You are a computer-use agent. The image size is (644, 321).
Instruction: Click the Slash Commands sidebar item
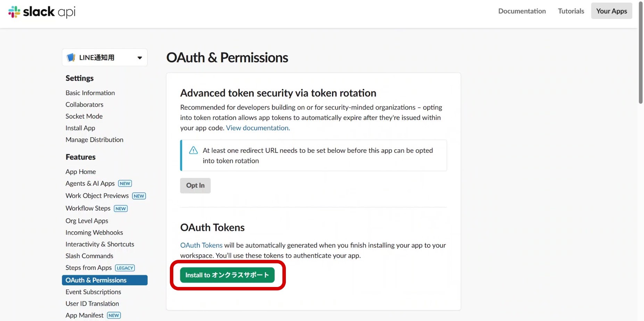[x=89, y=256]
